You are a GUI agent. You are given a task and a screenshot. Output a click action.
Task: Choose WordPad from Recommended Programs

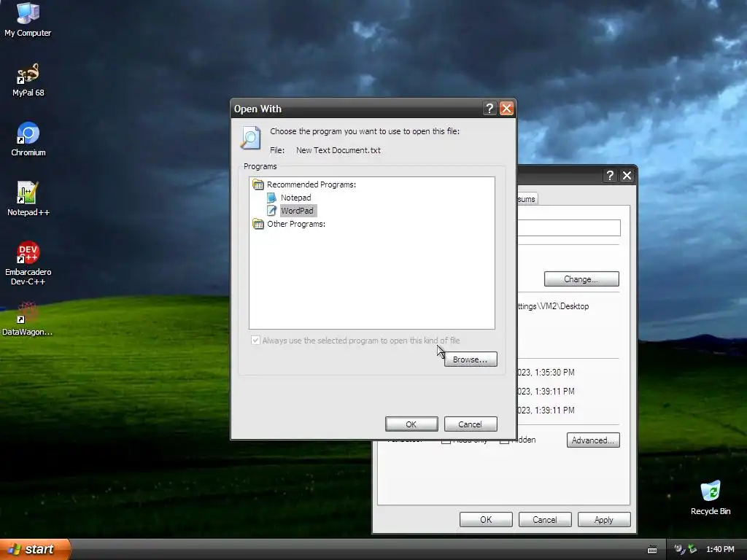pyautogui.click(x=297, y=211)
